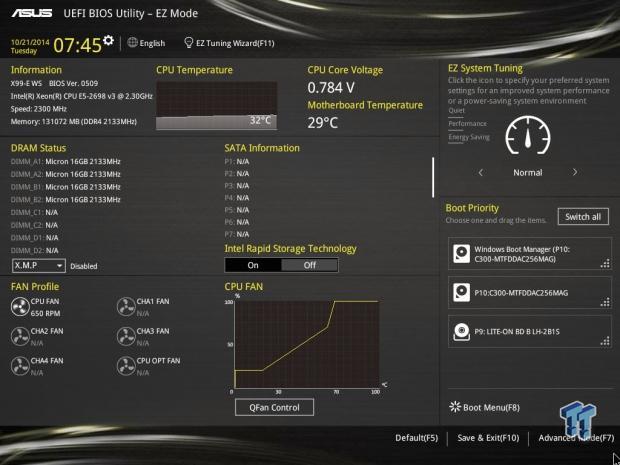620x465 pixels.
Task: Click the 0.784 V core voltage value
Action: [331, 87]
